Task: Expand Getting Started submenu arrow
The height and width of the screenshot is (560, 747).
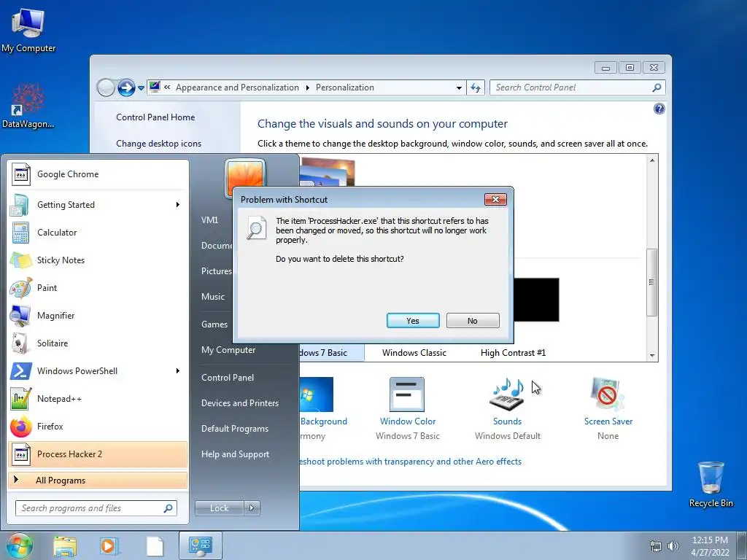Action: point(178,205)
